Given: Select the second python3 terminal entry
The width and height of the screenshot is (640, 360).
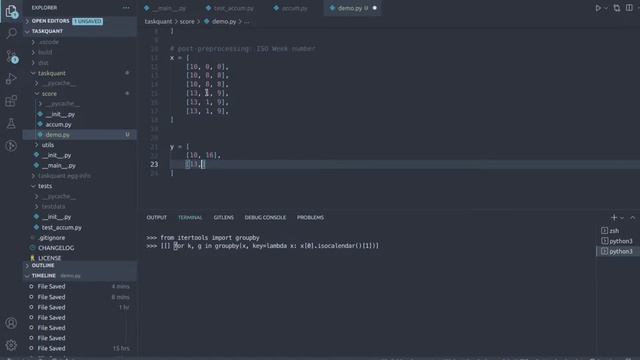Looking at the screenshot, I should (x=617, y=251).
